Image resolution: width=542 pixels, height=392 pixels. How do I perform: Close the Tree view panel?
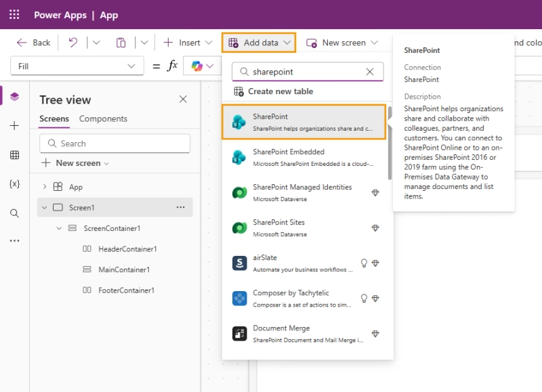[x=183, y=99]
